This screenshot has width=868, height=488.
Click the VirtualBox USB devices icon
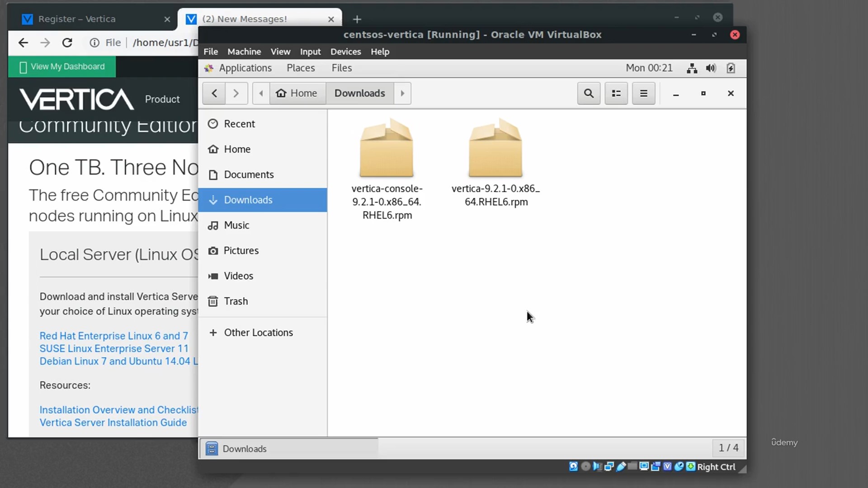click(621, 466)
